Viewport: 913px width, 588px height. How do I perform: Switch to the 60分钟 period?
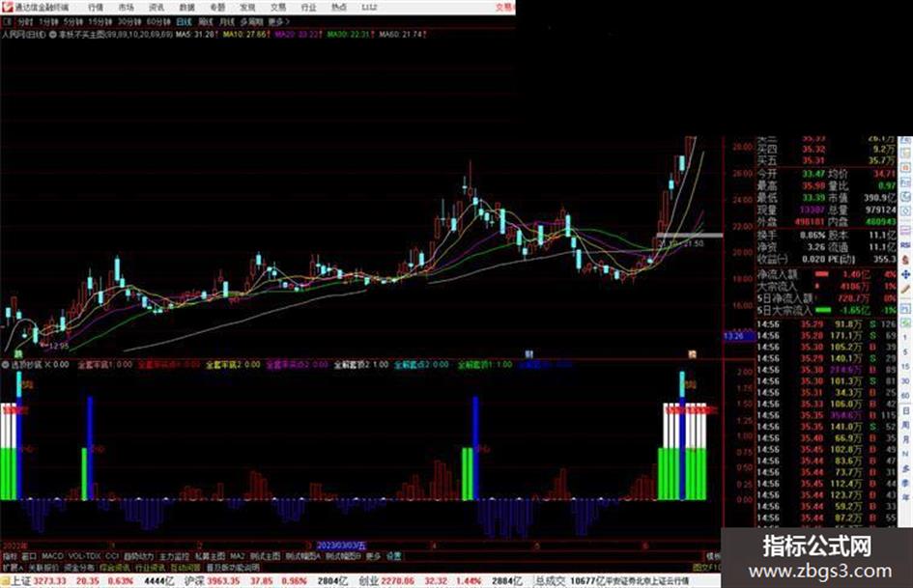[158, 22]
